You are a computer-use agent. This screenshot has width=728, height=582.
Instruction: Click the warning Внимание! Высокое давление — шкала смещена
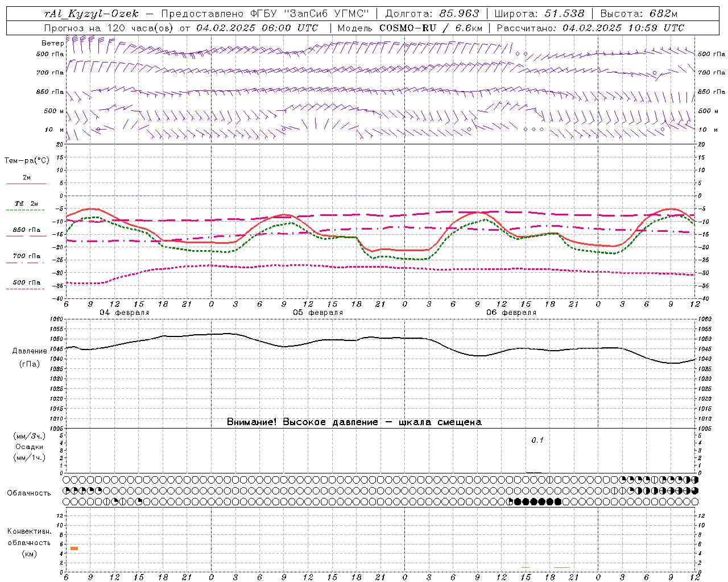pos(354,422)
